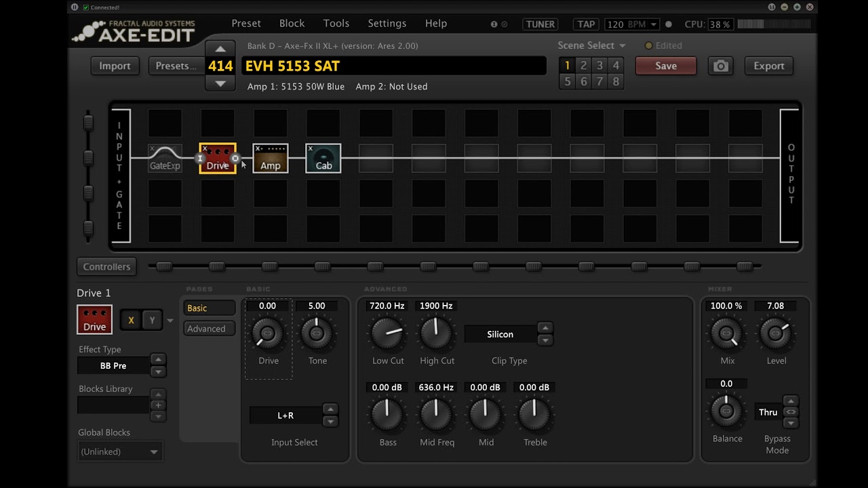Image resolution: width=868 pixels, height=488 pixels.
Task: Click the Axe-Edit logo
Action: pos(134,31)
